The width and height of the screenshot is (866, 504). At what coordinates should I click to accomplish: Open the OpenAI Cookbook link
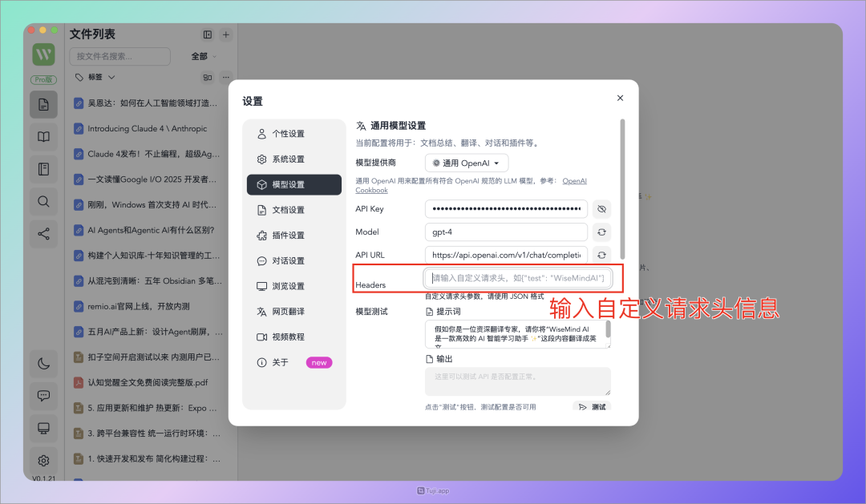[x=574, y=181]
